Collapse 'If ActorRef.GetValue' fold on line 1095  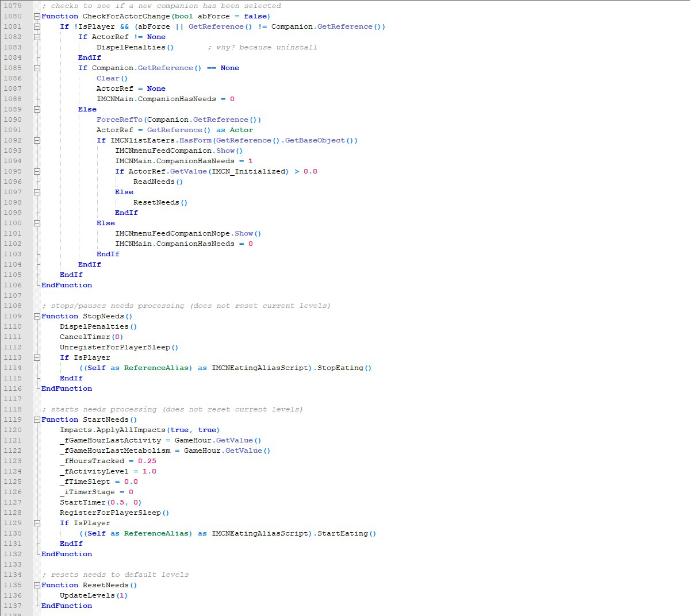(37, 171)
